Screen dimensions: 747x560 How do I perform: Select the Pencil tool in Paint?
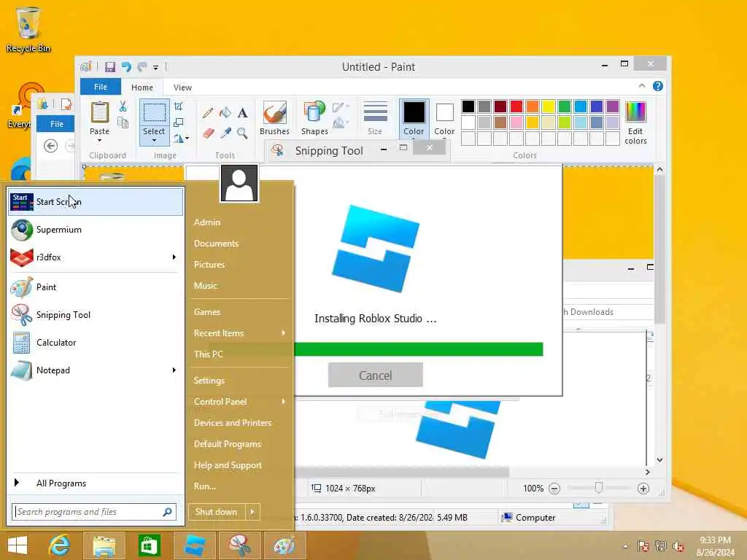tap(208, 113)
